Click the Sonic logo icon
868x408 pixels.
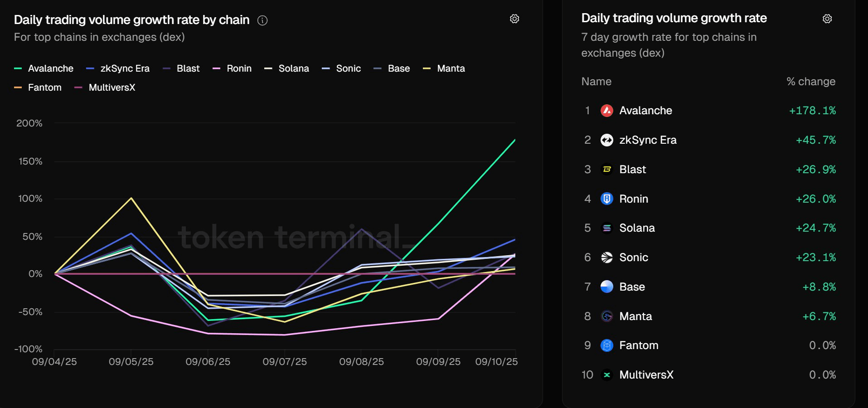coord(607,257)
